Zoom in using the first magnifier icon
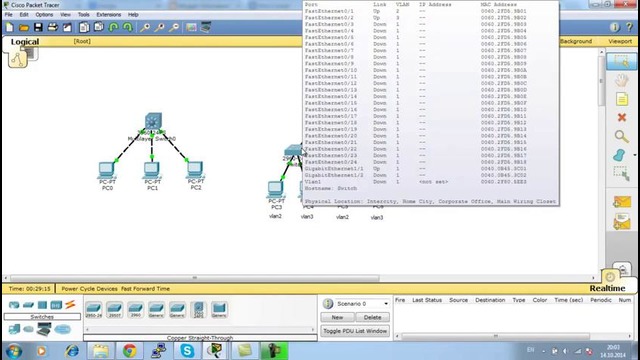The height and width of the screenshot is (360, 640). pyautogui.click(x=145, y=27)
